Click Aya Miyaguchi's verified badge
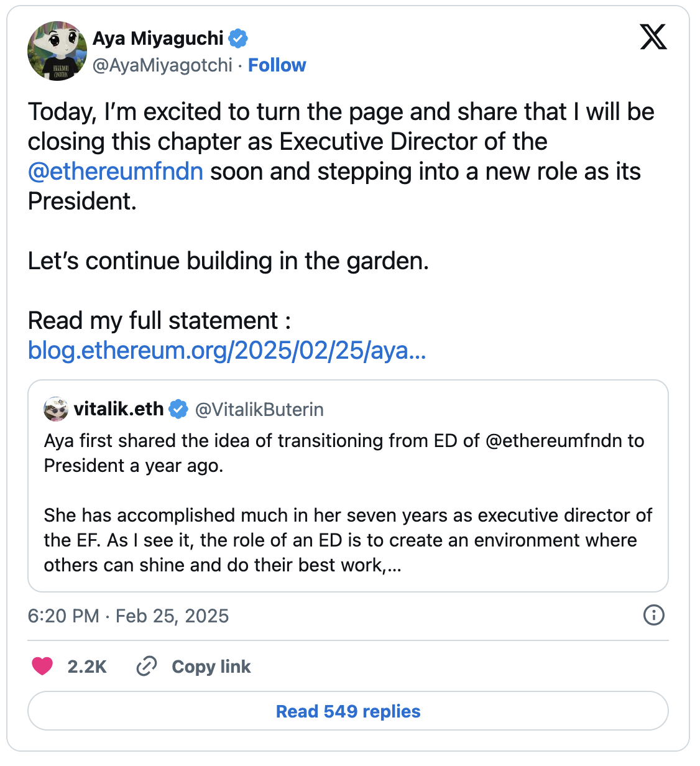This screenshot has height=766, width=700. click(x=238, y=38)
